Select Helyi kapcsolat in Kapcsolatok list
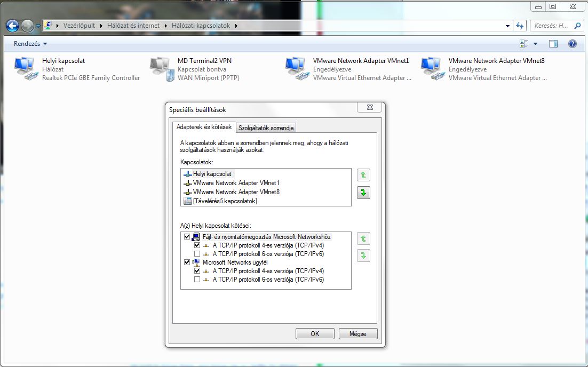Screen dimensions: 588x367 pos(212,174)
